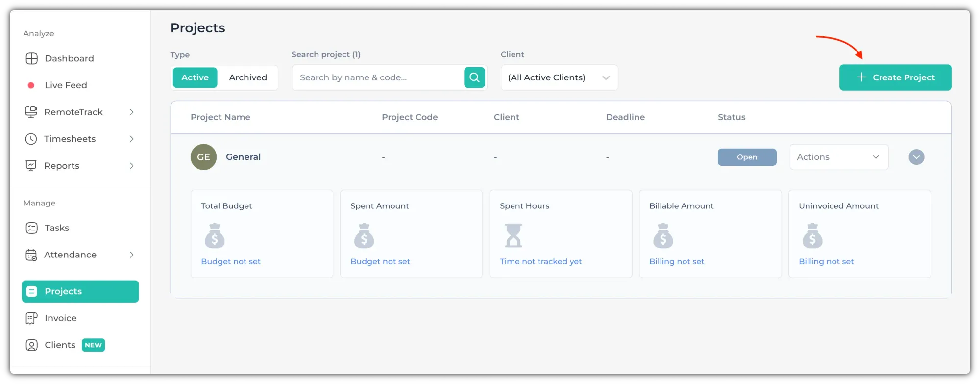Focus the search by name field
The width and height of the screenshot is (980, 384).
377,77
